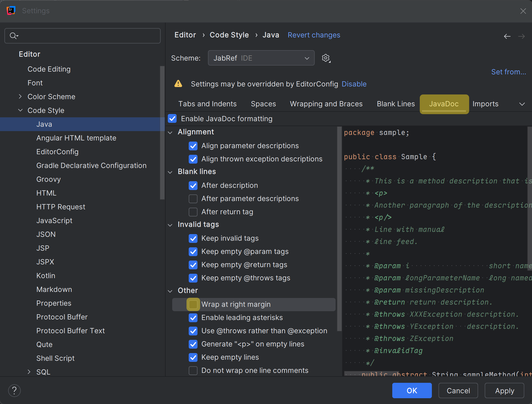This screenshot has width=532, height=404.
Task: Enable Do not wrap one line comments
Action: pos(193,370)
